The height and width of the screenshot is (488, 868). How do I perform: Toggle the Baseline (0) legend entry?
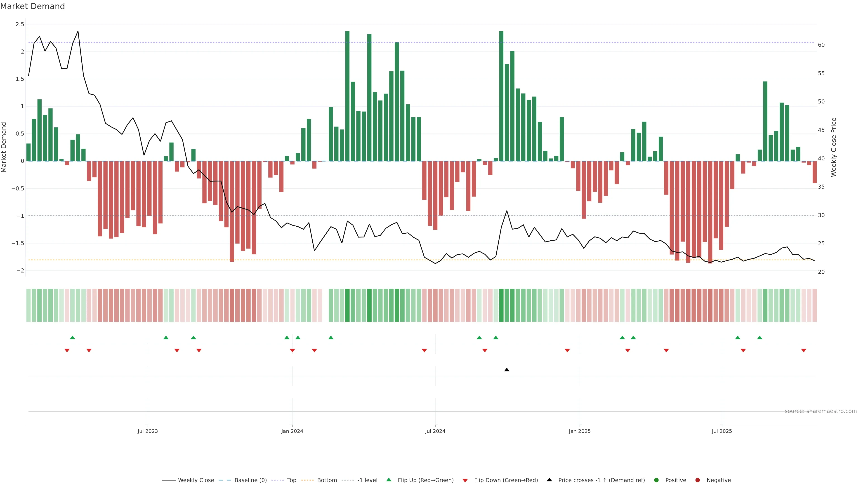[250, 480]
